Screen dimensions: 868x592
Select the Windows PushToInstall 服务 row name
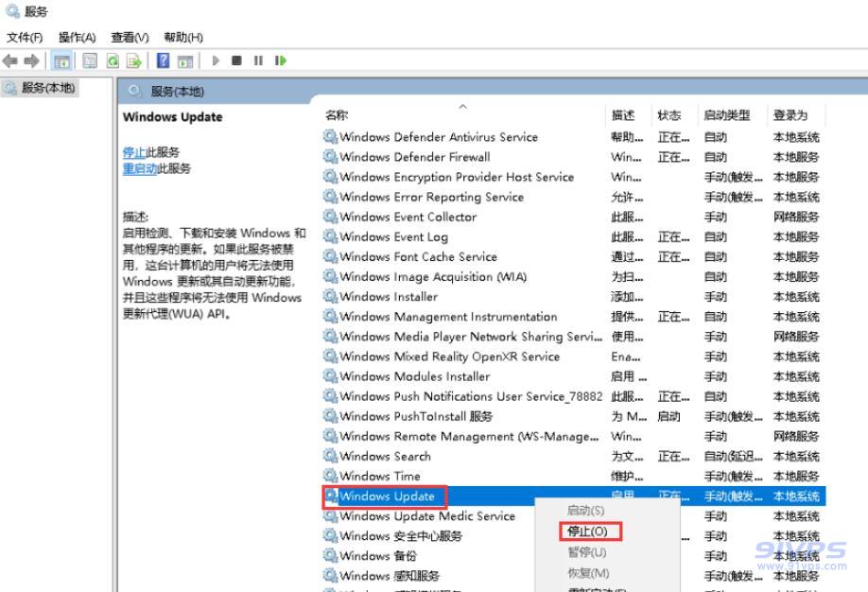(416, 416)
